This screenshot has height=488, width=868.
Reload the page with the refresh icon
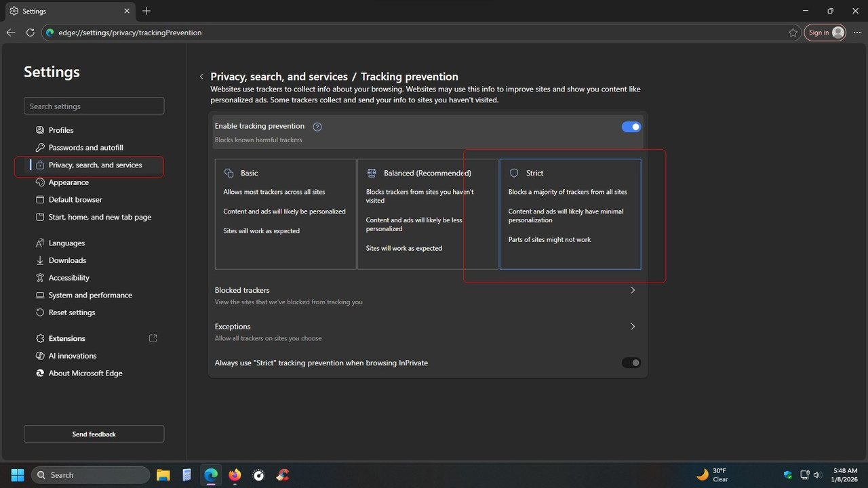click(30, 33)
